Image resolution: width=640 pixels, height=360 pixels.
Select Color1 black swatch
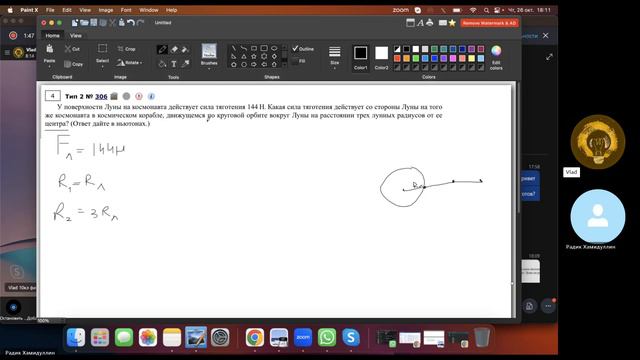coord(360,53)
